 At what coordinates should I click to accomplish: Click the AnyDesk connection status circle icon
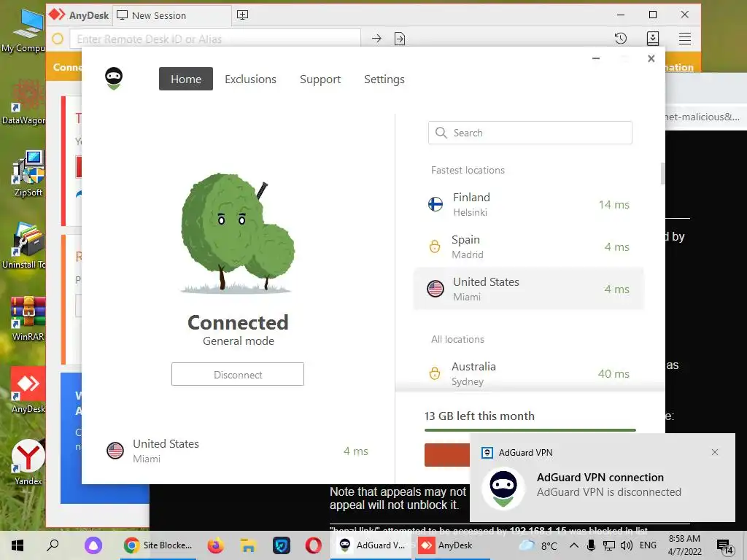click(x=58, y=39)
